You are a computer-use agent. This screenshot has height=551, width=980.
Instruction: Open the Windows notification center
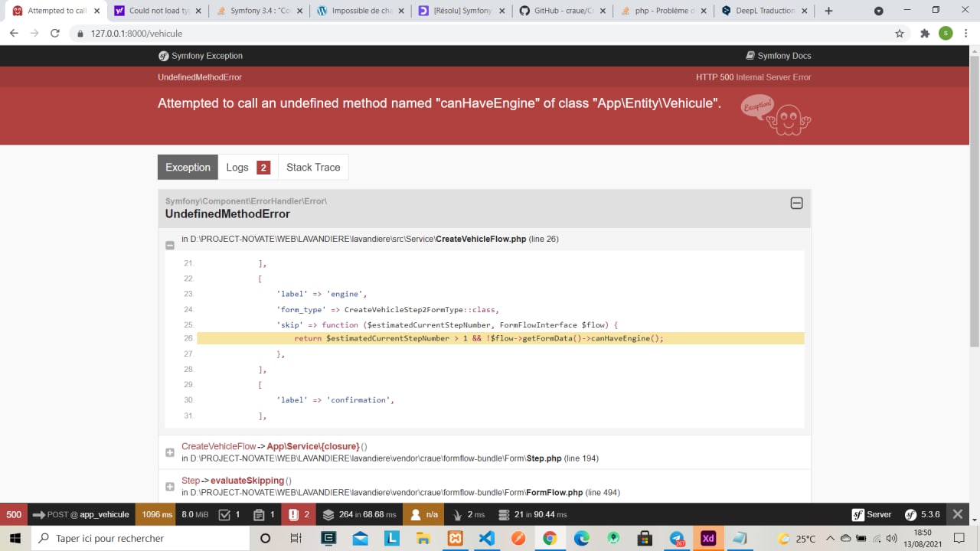click(x=960, y=538)
